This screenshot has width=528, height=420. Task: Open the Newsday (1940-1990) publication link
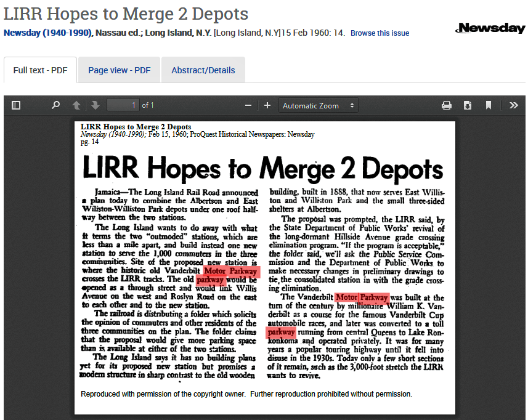click(47, 33)
